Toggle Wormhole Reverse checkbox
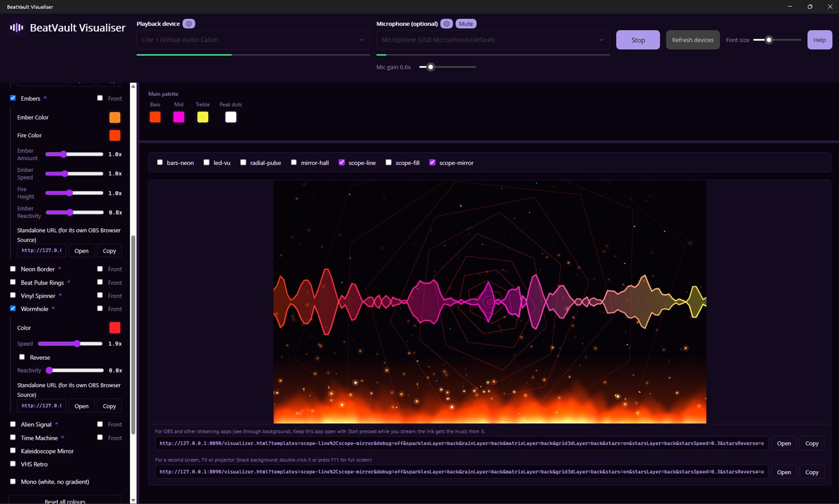The image size is (839, 504). (x=22, y=357)
